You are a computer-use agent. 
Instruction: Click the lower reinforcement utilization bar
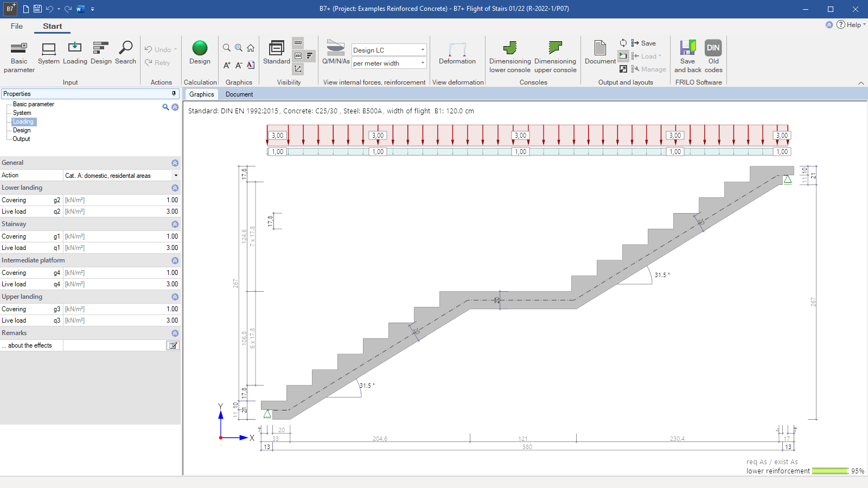[x=830, y=471]
